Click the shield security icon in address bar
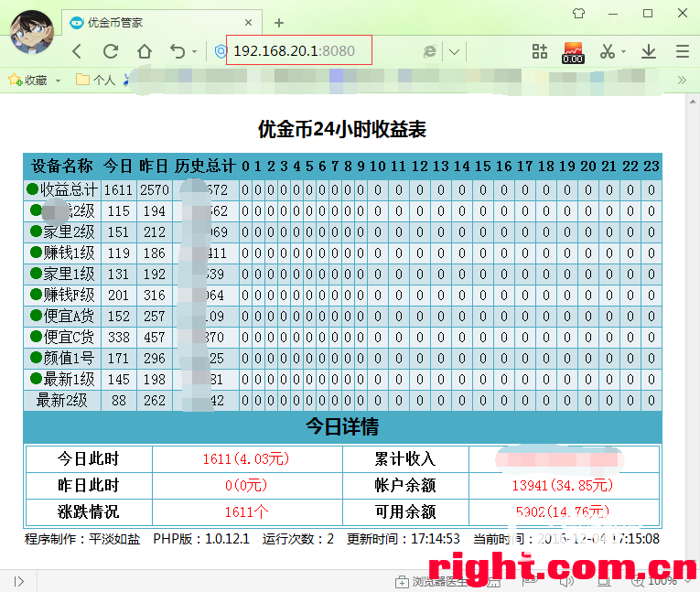 pyautogui.click(x=221, y=51)
